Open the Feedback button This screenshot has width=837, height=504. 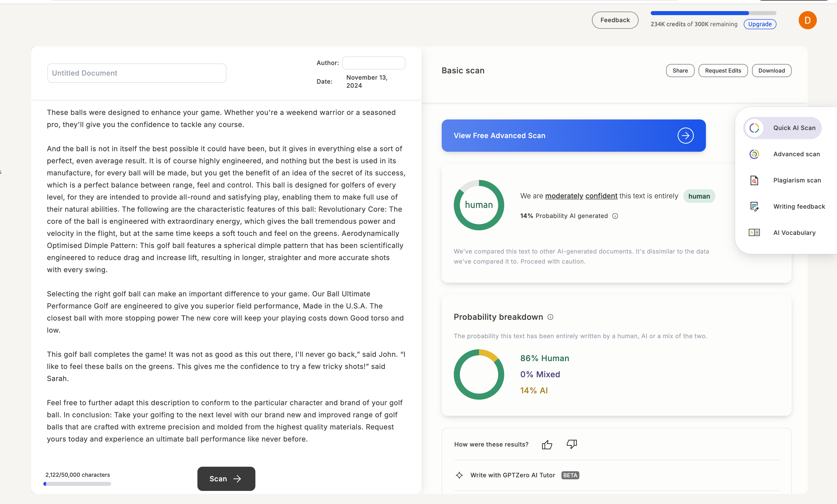click(615, 20)
